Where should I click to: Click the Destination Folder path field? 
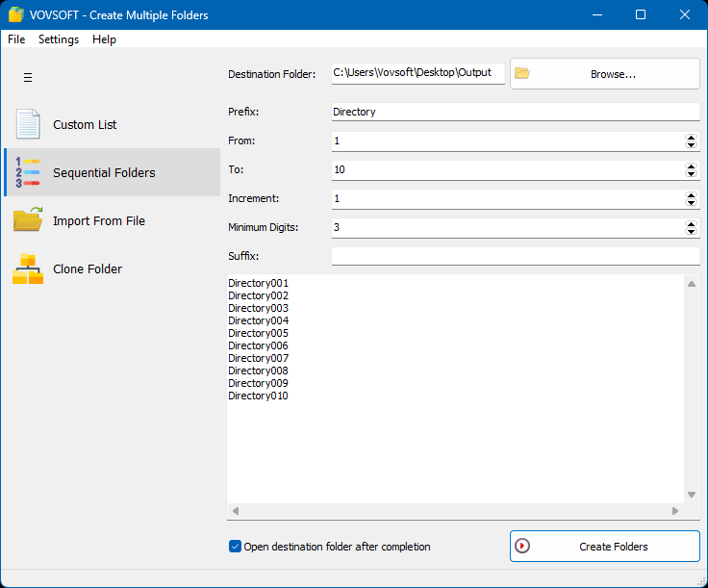pos(418,73)
